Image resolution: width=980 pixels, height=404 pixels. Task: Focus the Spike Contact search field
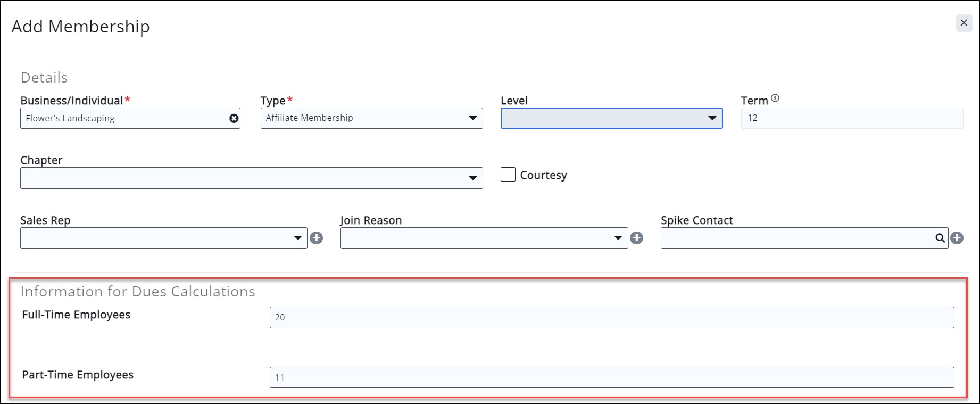(795, 238)
